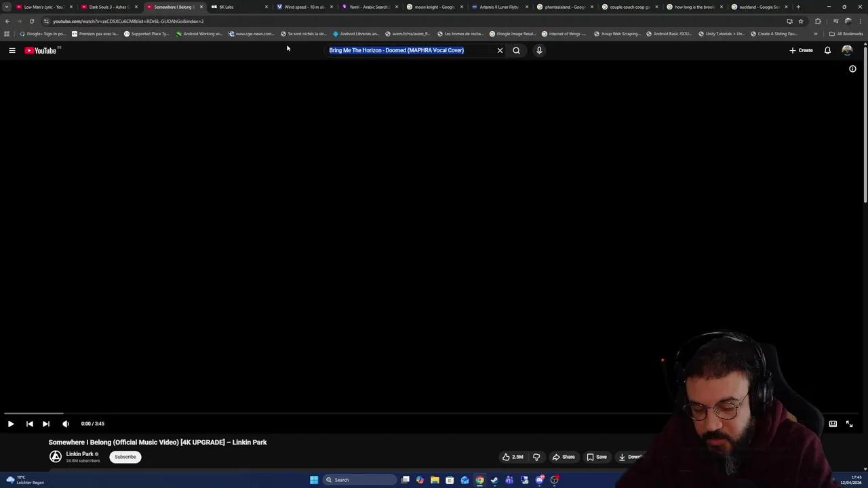868x488 pixels.
Task: Open the Windows Start menu
Action: [x=314, y=480]
